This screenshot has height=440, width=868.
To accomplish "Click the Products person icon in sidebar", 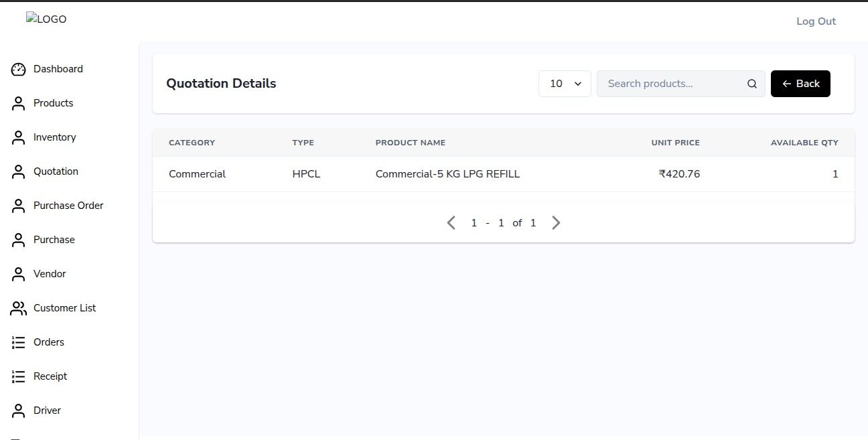I will point(18,103).
